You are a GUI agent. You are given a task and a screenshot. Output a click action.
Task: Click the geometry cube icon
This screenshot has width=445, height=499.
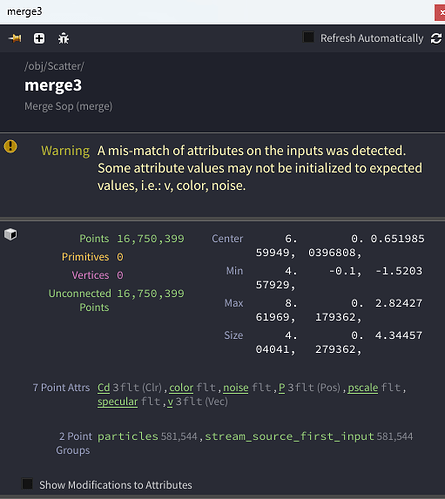pos(10,234)
